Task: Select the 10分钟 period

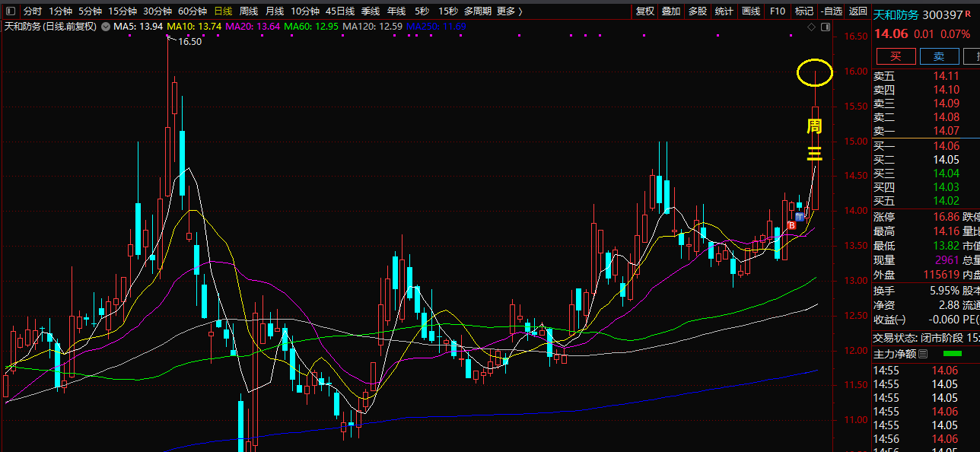Action: click(305, 11)
